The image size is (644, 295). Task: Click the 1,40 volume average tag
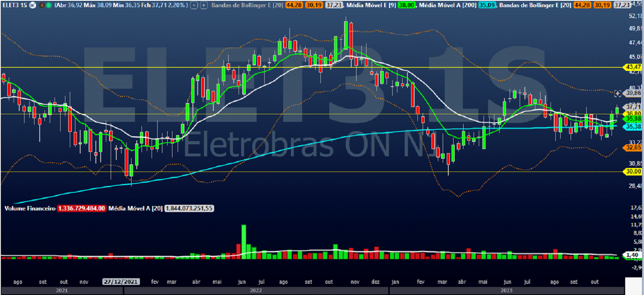632,255
